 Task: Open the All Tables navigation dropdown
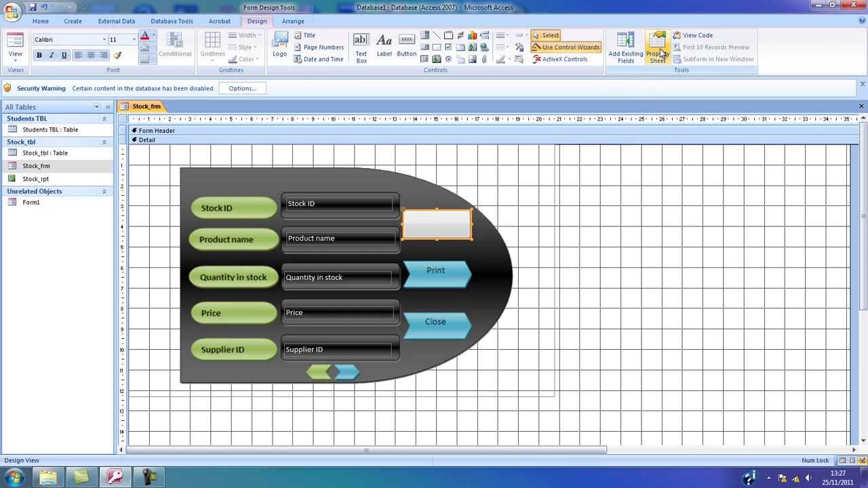click(x=96, y=107)
